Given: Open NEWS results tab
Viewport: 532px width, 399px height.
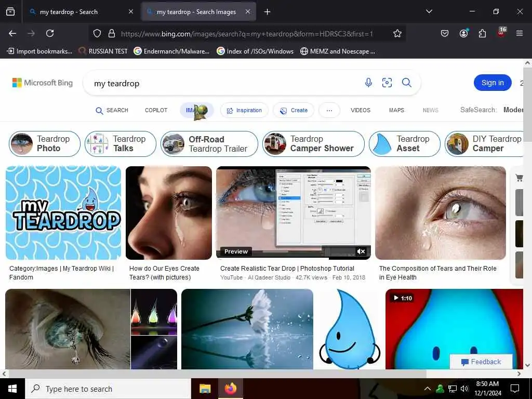Looking at the screenshot, I should pos(431,110).
